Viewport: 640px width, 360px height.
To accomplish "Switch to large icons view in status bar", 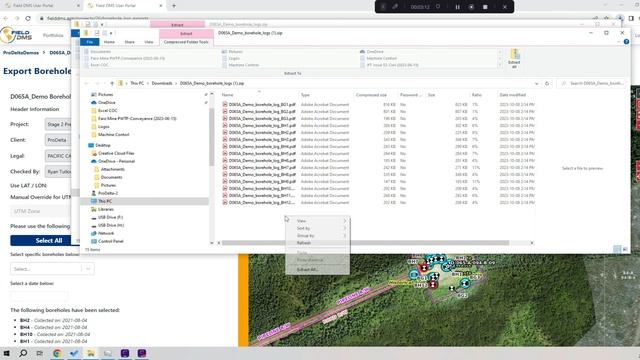I will coord(625,249).
